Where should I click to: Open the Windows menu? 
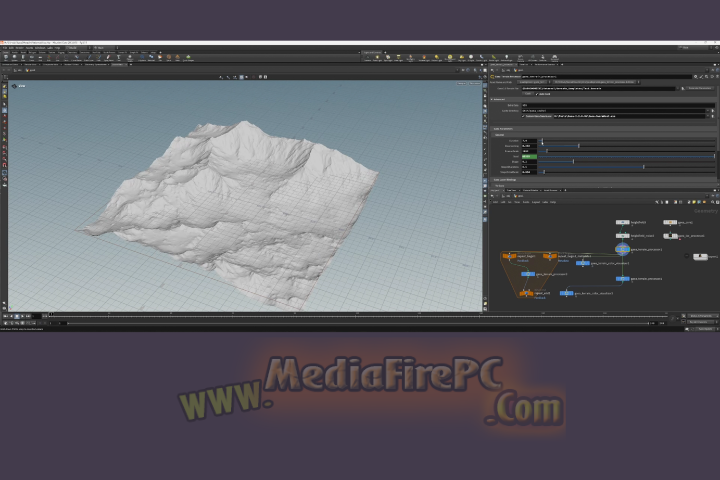40,48
